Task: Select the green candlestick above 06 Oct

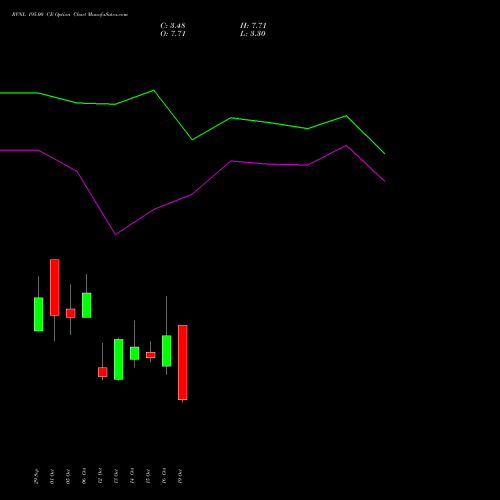Action: [x=87, y=305]
